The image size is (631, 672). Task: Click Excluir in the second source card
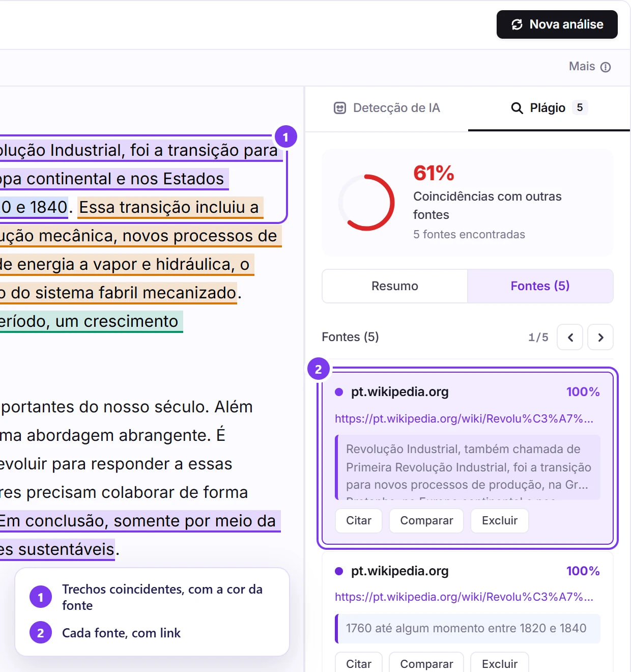(500, 663)
